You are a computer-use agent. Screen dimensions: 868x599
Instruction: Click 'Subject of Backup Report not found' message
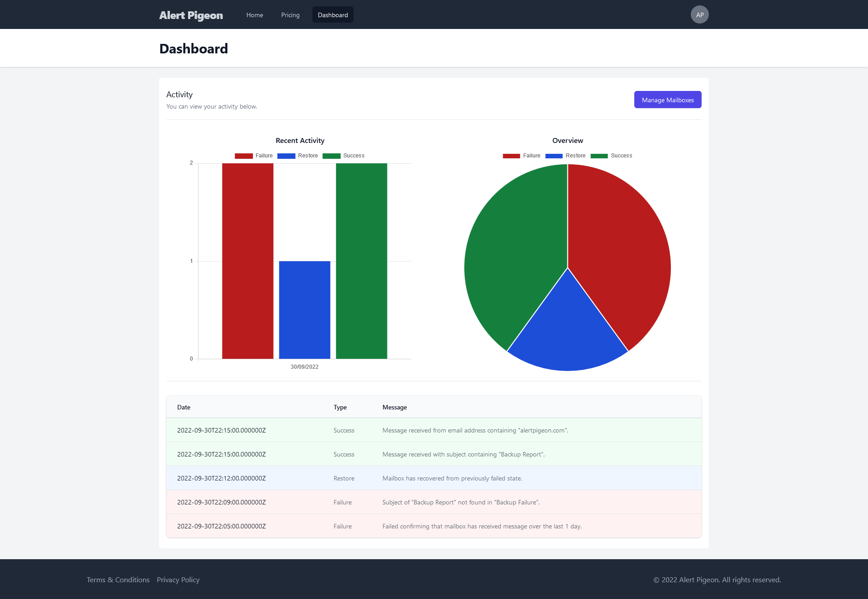[461, 502]
